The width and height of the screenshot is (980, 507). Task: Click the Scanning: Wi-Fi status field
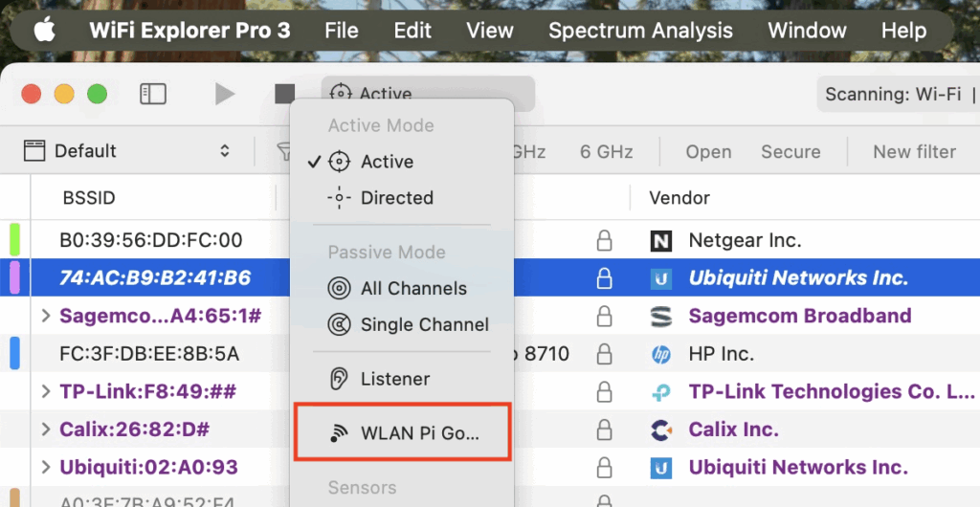pyautogui.click(x=898, y=95)
